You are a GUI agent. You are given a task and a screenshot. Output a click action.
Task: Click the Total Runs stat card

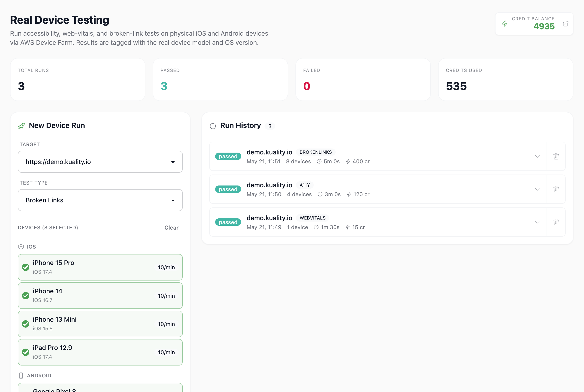pos(78,79)
